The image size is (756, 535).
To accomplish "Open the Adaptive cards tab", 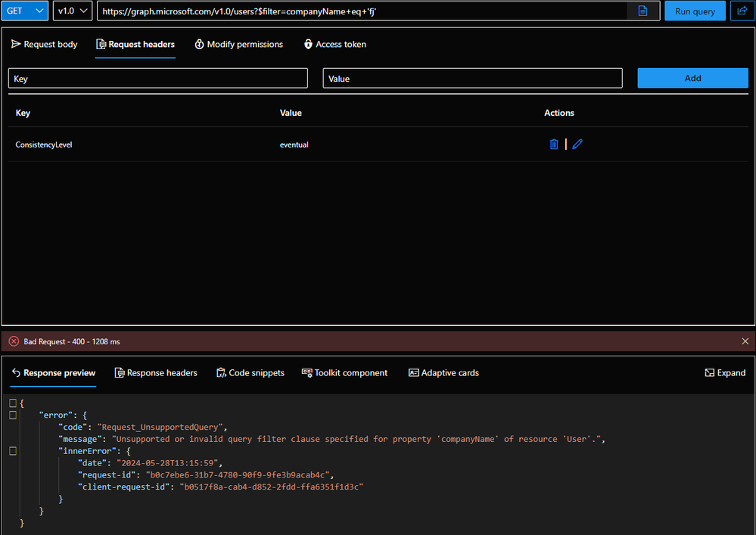I will coord(443,373).
